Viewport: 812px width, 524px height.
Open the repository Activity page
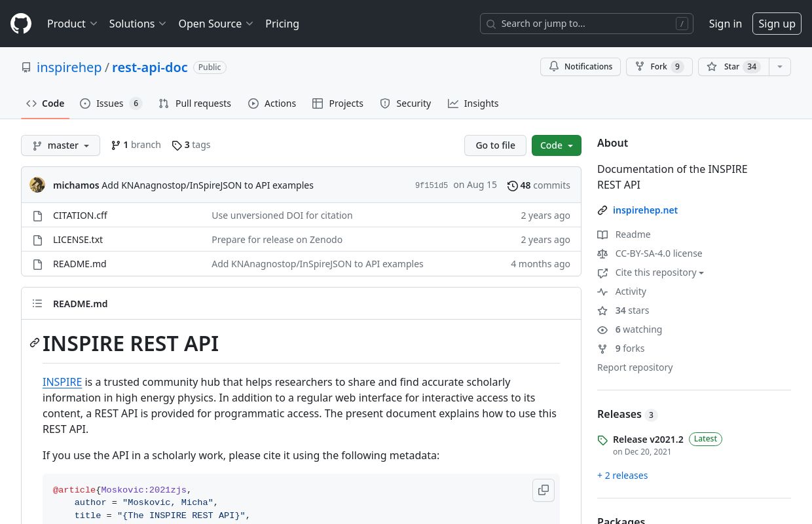point(622,291)
